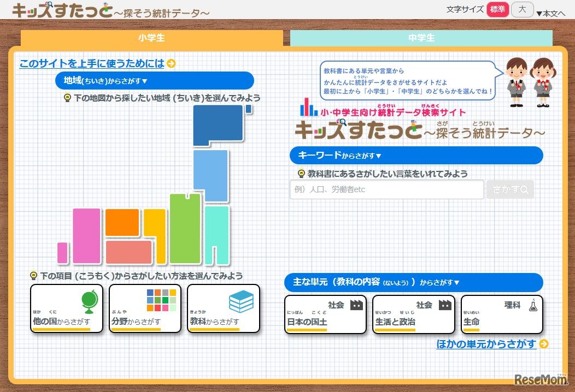Follow the ほかの単元からさがす link
This screenshot has height=392, width=575.
point(485,344)
